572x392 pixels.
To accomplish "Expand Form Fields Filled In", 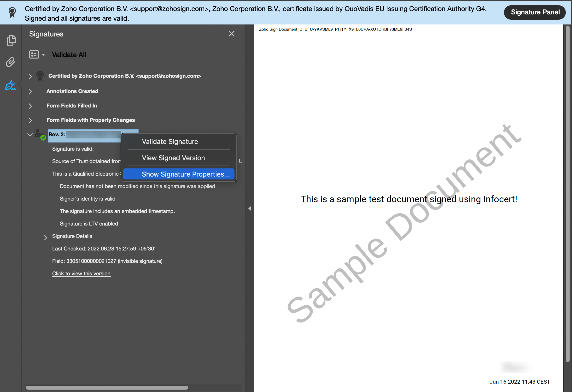I will [30, 106].
